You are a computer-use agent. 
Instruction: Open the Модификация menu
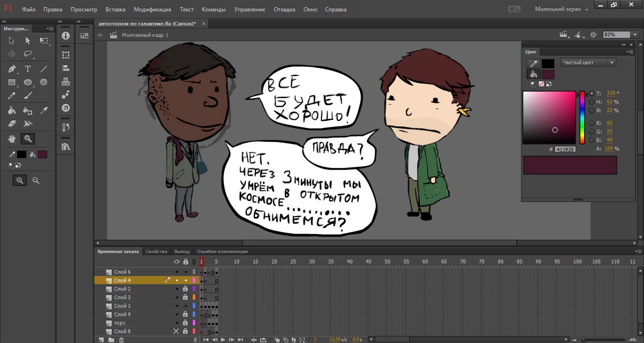click(152, 9)
